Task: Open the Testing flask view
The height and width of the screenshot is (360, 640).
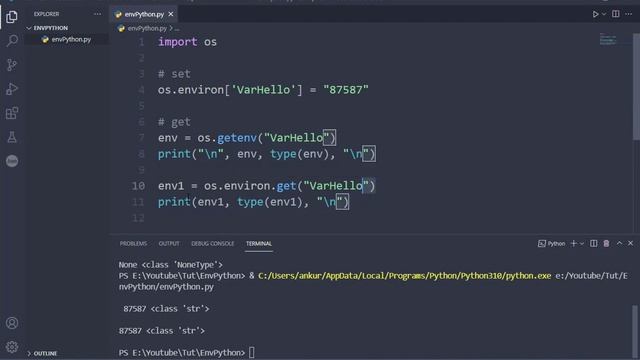Action: [12, 137]
